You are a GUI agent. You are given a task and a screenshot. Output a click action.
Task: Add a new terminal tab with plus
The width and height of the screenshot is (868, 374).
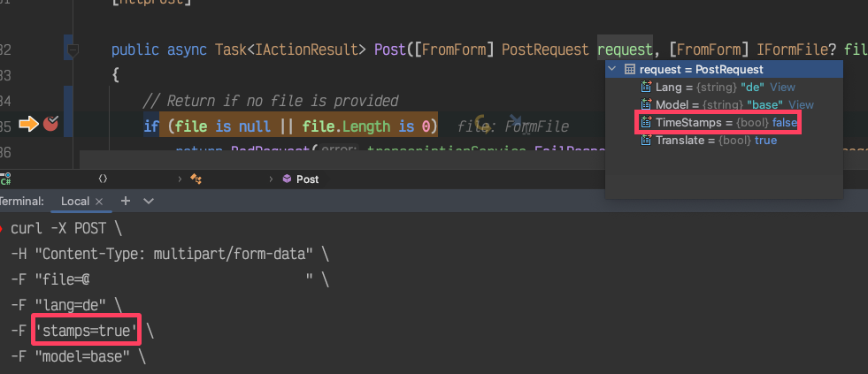coord(126,201)
